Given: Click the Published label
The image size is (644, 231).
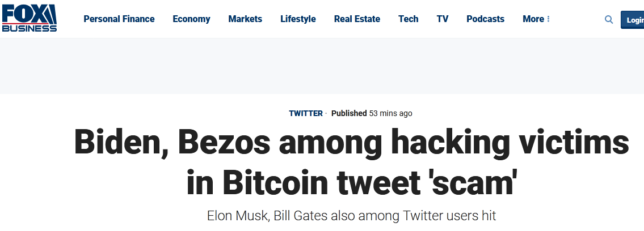Looking at the screenshot, I should point(349,113).
